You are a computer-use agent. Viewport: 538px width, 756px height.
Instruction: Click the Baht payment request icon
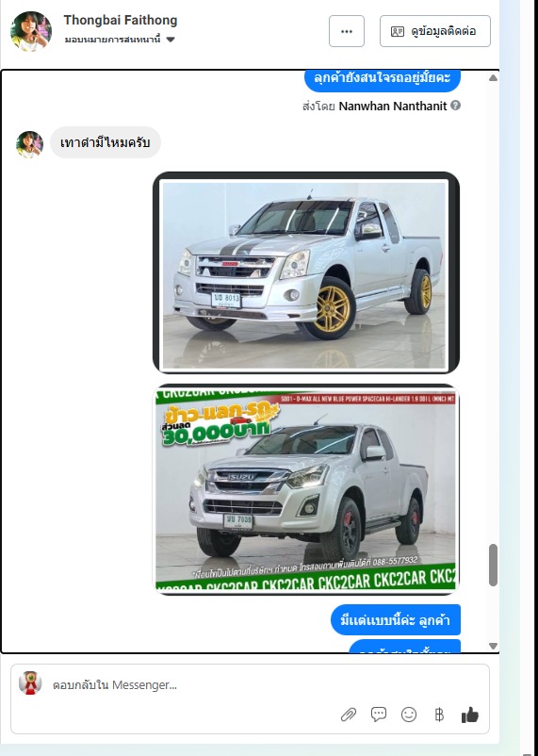[439, 715]
